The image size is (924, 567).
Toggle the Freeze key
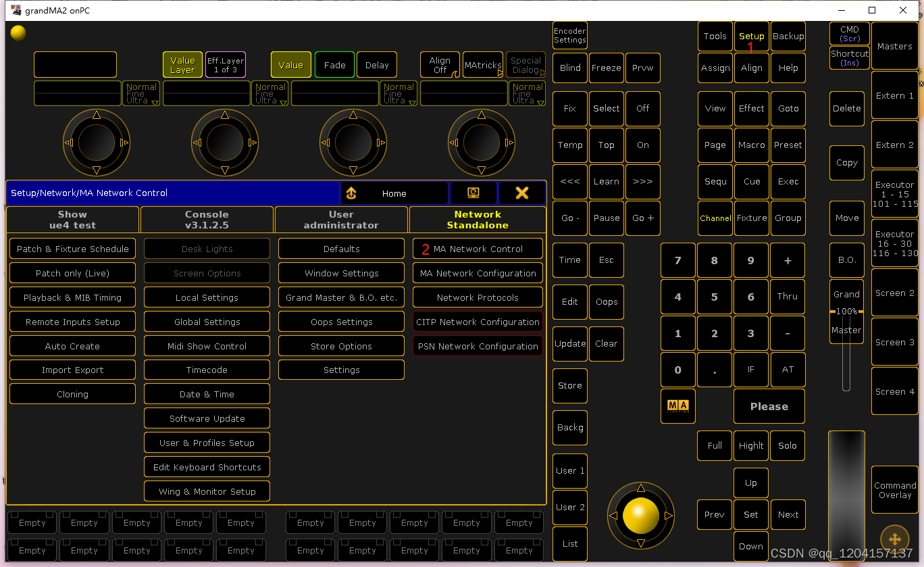click(606, 68)
